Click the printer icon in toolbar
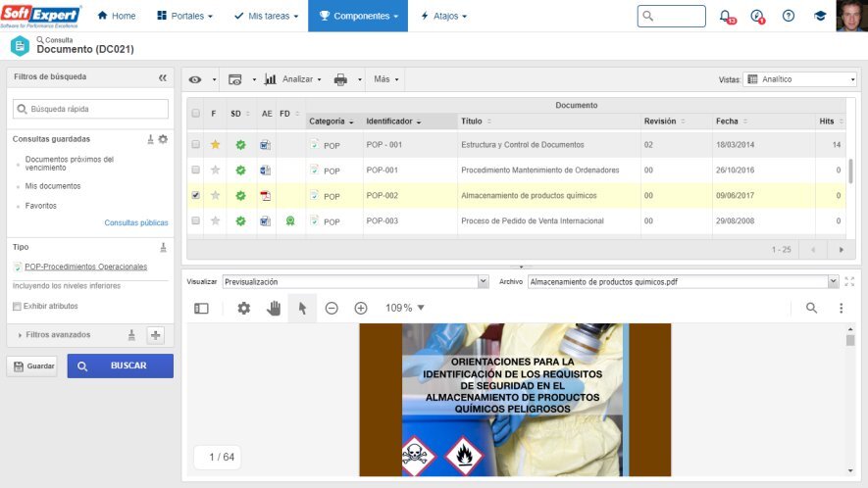 [340, 79]
